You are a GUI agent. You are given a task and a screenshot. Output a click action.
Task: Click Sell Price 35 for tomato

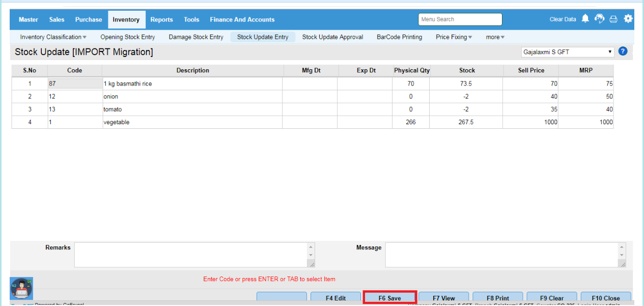pos(530,109)
